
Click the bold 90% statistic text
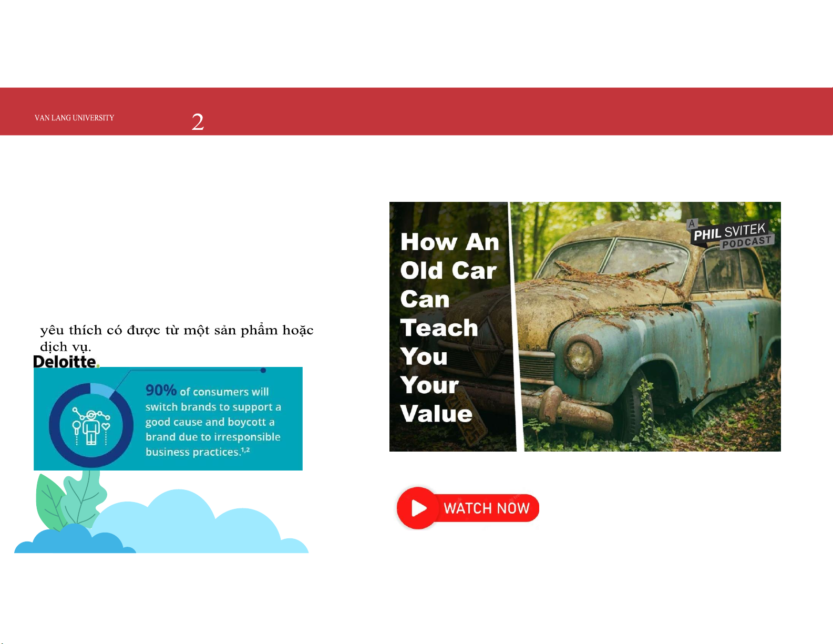click(161, 390)
